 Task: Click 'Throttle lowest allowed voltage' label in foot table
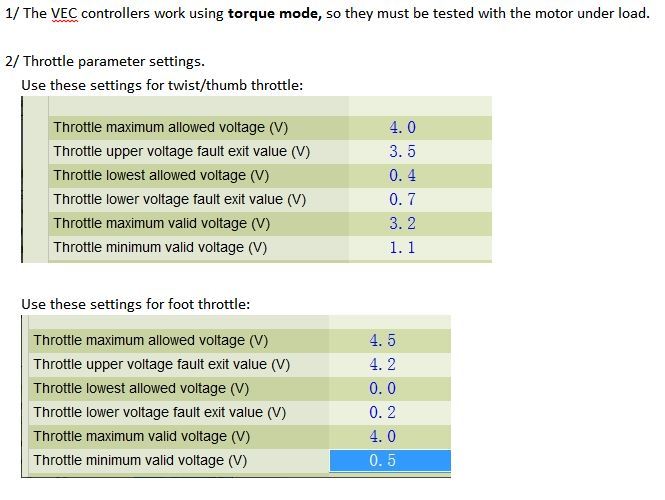[141, 389]
